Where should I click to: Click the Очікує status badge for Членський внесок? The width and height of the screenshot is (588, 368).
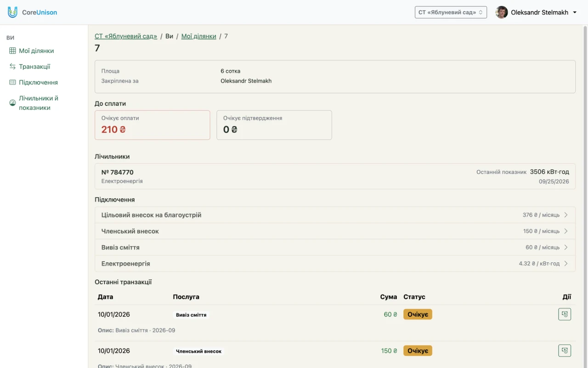418,351
